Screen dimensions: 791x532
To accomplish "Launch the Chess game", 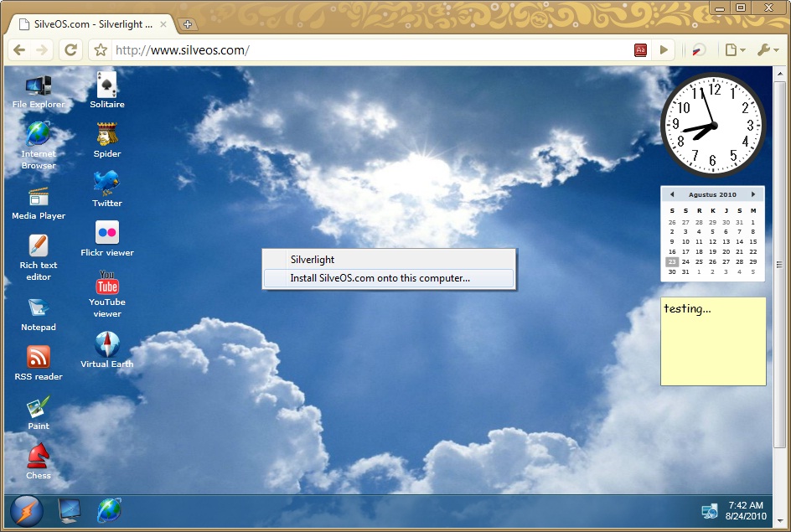I will coord(38,457).
